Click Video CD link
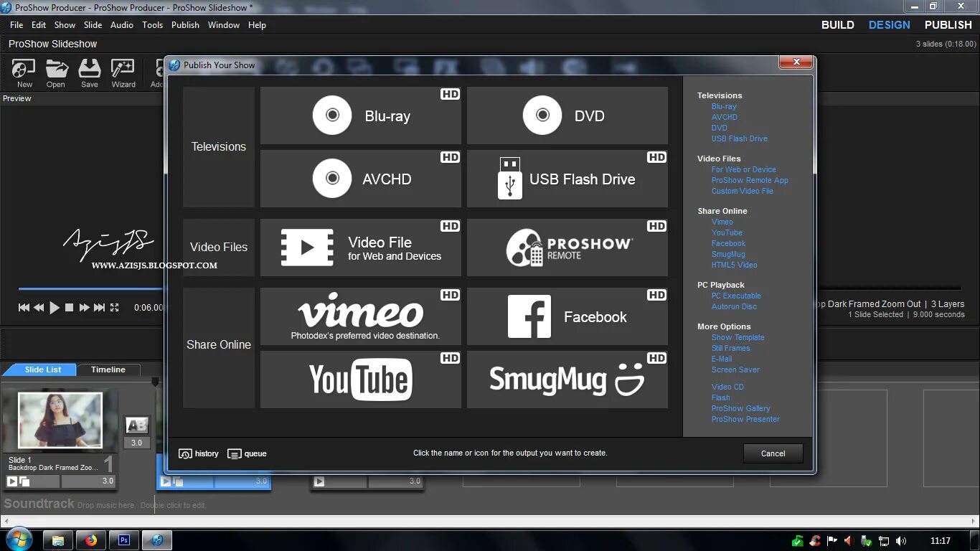The height and width of the screenshot is (551, 980). [727, 387]
